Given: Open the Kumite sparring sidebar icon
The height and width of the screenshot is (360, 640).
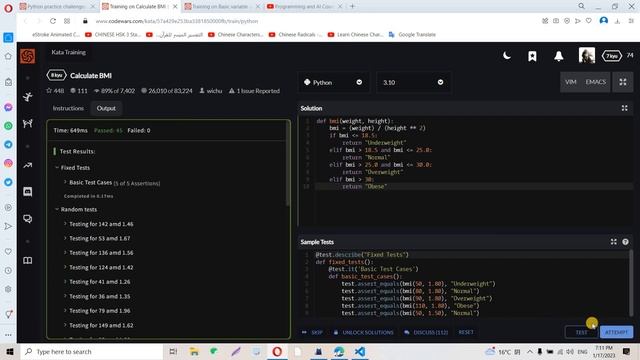Looking at the screenshot, I should pyautogui.click(x=27, y=123).
